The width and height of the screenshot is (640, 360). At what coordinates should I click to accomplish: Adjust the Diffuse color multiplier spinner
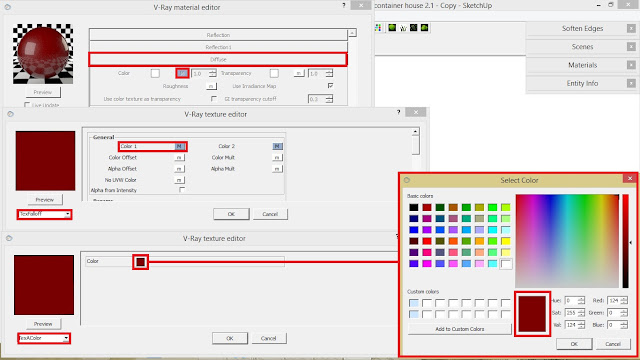(x=212, y=73)
